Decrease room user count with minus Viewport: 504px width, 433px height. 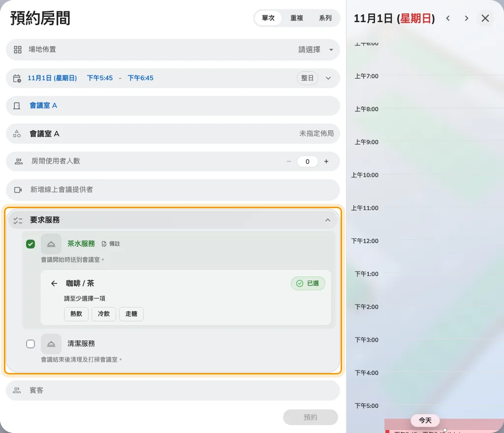coord(288,161)
